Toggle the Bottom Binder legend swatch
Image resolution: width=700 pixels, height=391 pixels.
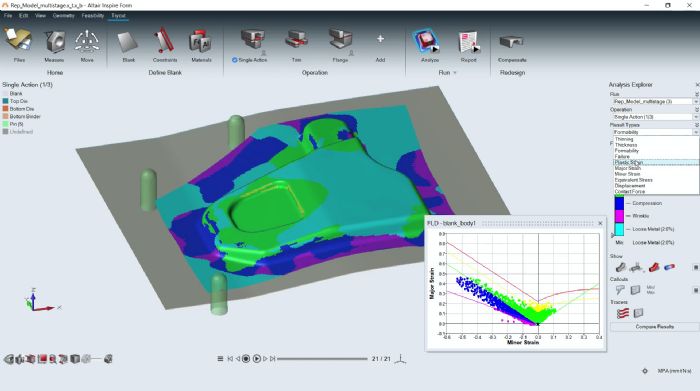5,116
